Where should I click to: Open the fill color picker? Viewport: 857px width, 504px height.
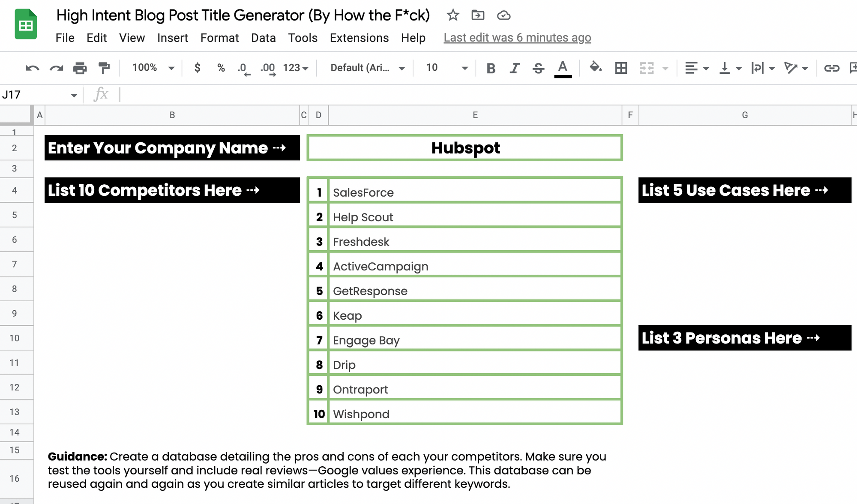pyautogui.click(x=596, y=67)
